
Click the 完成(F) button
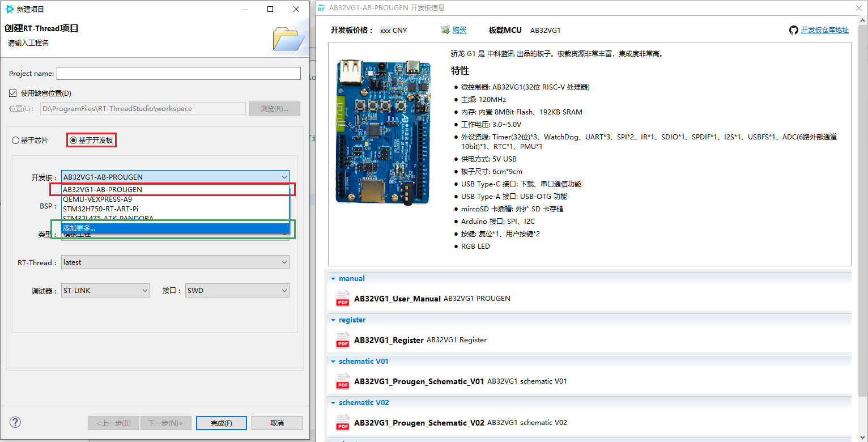coord(222,423)
